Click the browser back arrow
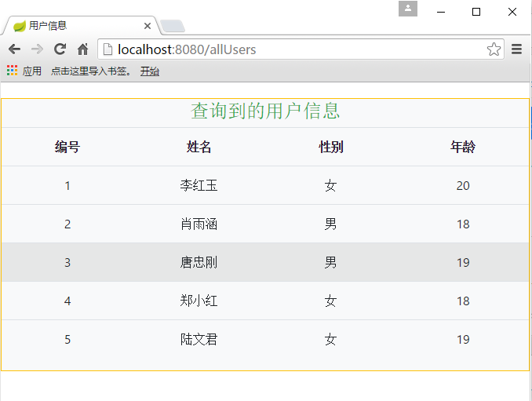Screen dimensions: 532x401 (15, 49)
